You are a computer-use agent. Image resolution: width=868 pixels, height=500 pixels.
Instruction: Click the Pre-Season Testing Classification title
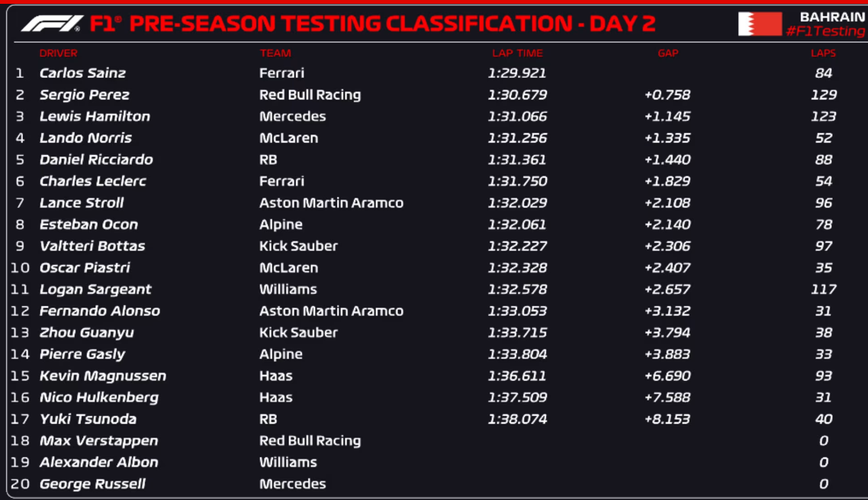pos(372,24)
